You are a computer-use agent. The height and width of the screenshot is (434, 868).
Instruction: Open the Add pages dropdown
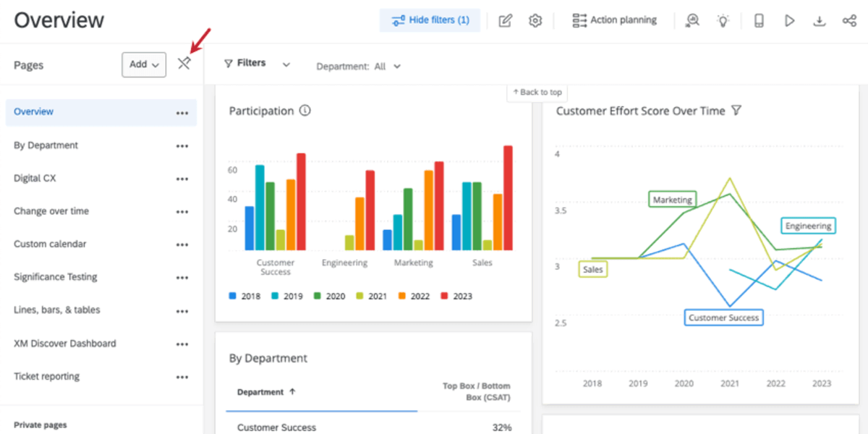coord(143,64)
